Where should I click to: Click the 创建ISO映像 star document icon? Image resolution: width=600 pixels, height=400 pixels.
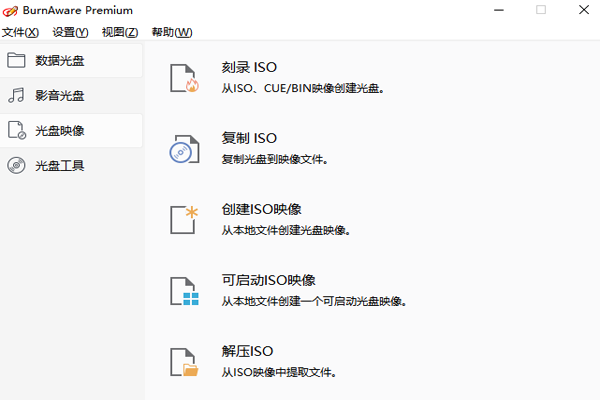coord(184,220)
